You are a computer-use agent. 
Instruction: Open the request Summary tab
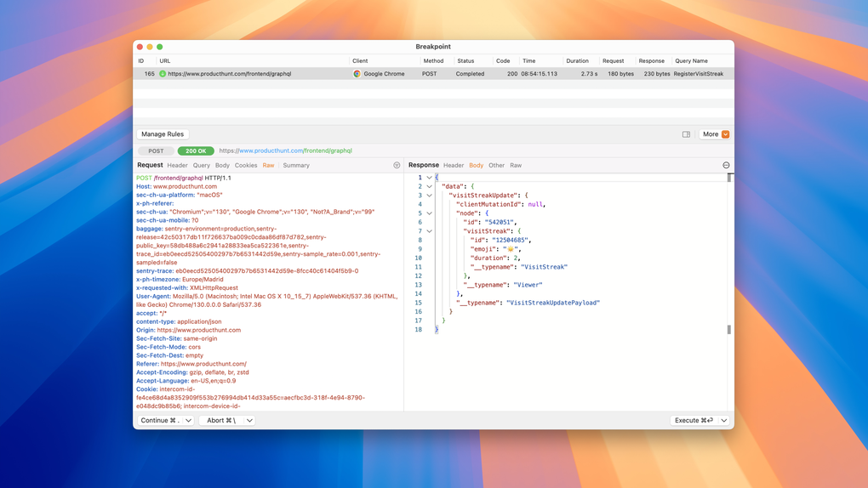click(296, 166)
